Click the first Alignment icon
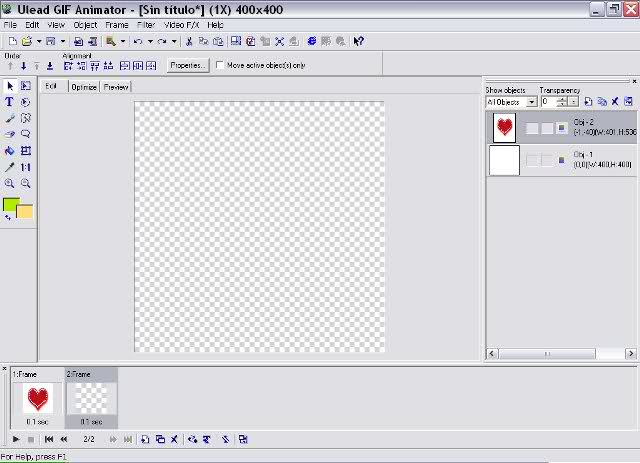 pyautogui.click(x=68, y=66)
